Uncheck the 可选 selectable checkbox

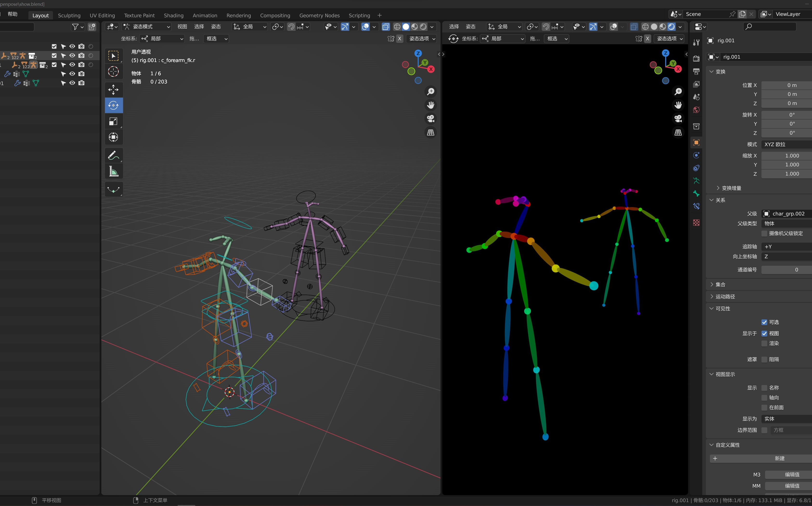(x=764, y=322)
